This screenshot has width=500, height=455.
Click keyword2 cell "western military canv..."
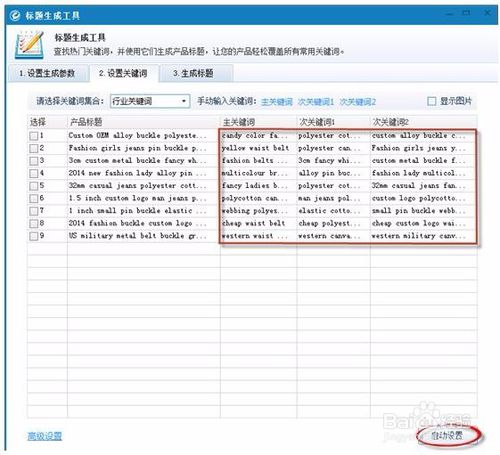coord(419,236)
